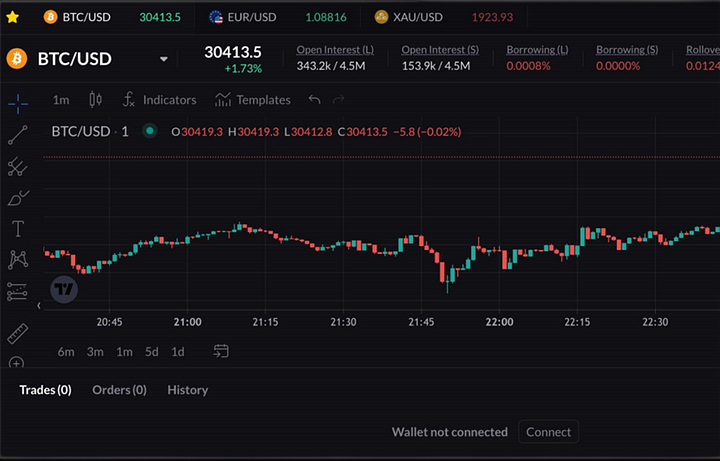The height and width of the screenshot is (461, 720).
Task: Click the zoom in magnifier tool
Action: [17, 362]
